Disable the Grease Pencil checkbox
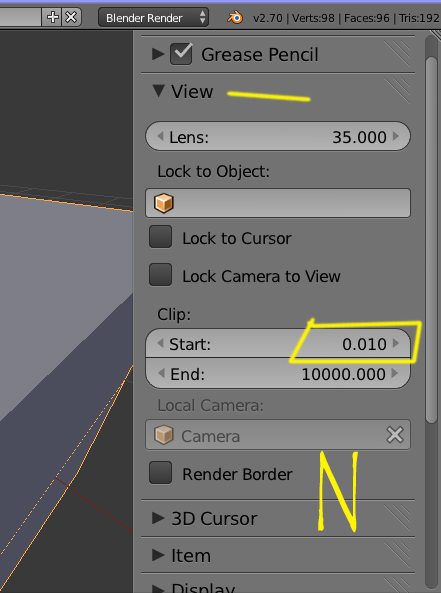This screenshot has height=593, width=441. 181,54
